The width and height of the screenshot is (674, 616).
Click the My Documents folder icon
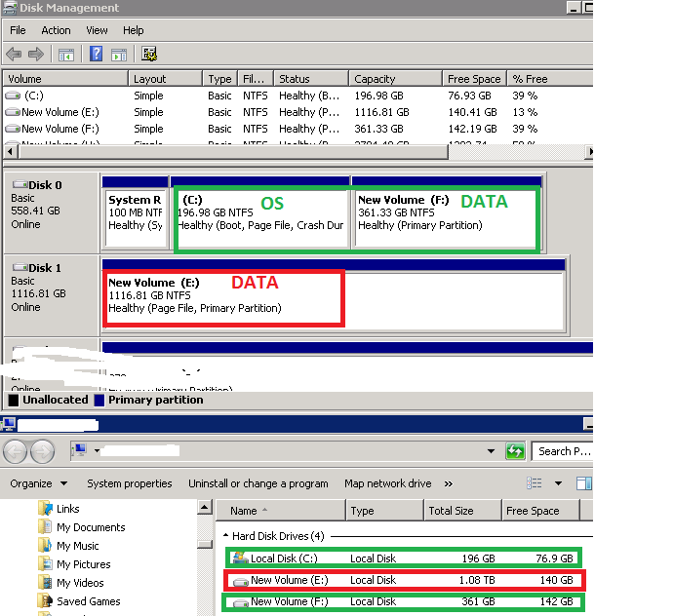(45, 526)
